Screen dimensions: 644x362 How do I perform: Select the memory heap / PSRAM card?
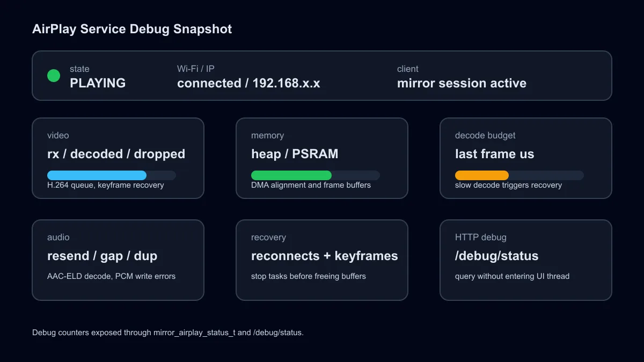pos(322,158)
